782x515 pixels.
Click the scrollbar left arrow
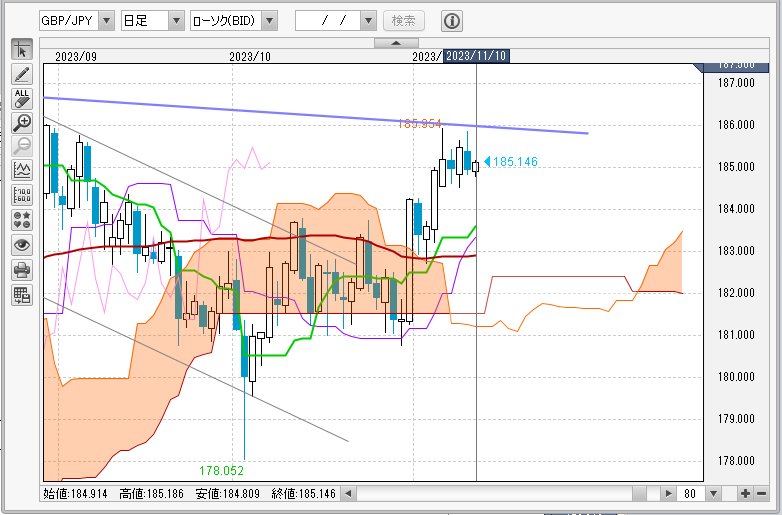pyautogui.click(x=348, y=494)
